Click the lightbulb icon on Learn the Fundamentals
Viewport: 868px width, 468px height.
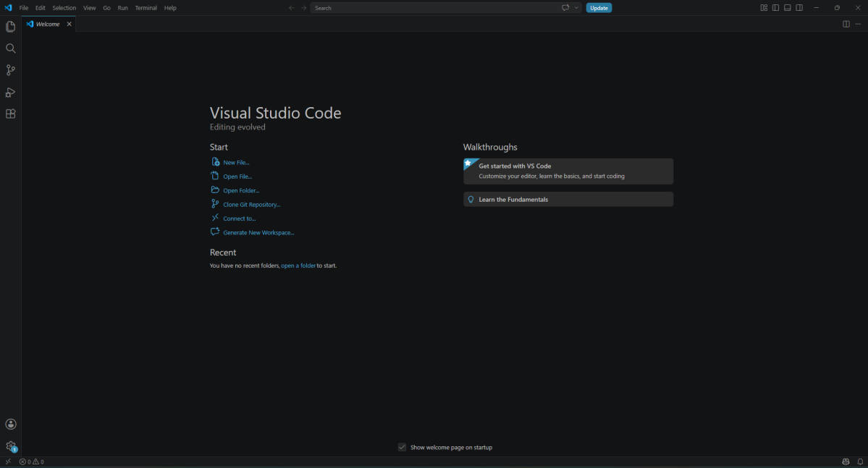click(471, 199)
